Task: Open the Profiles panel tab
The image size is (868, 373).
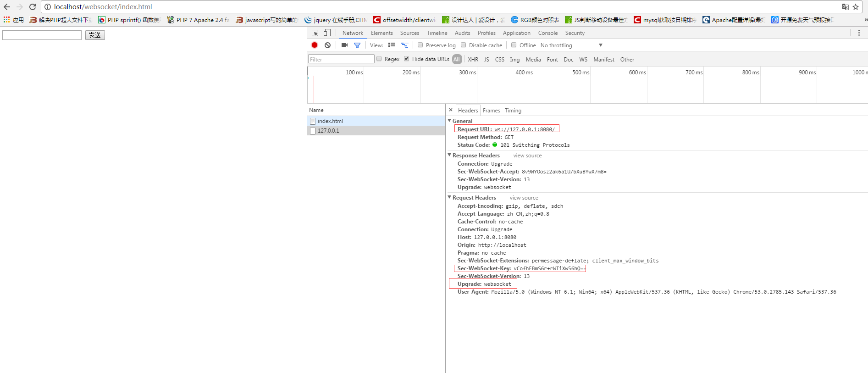Action: pyautogui.click(x=487, y=33)
